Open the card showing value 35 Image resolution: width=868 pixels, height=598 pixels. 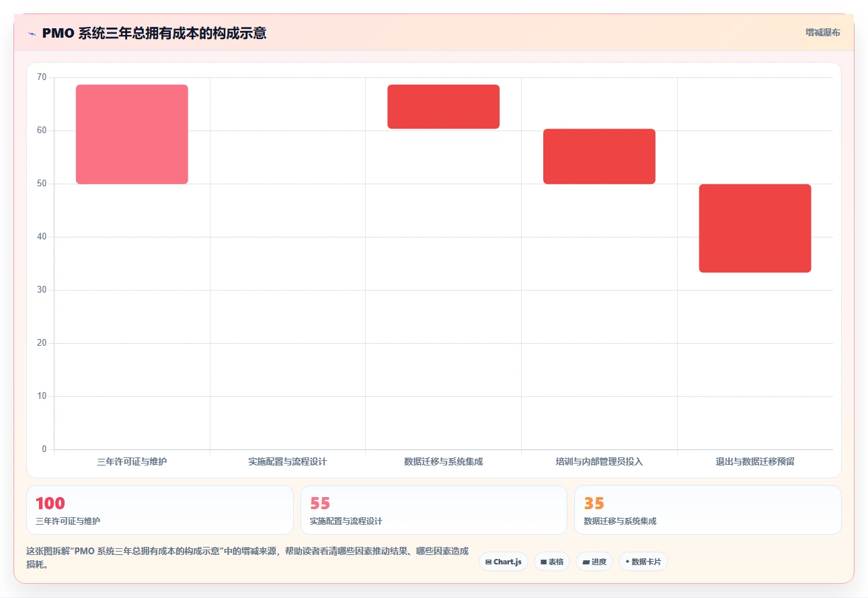708,510
